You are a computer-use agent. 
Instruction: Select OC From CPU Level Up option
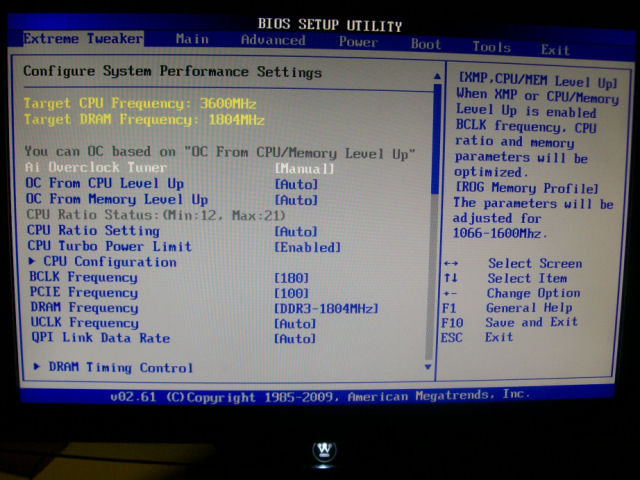click(104, 183)
